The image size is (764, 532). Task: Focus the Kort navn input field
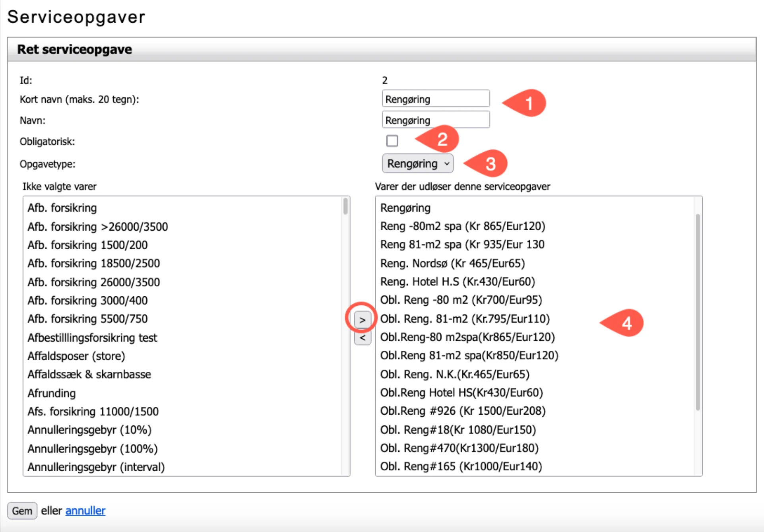pyautogui.click(x=435, y=99)
